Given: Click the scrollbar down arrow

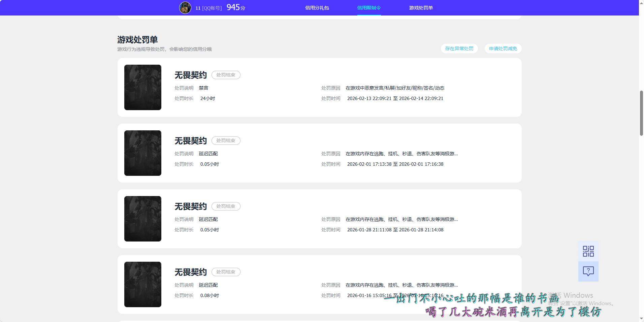Looking at the screenshot, I should [x=641, y=319].
